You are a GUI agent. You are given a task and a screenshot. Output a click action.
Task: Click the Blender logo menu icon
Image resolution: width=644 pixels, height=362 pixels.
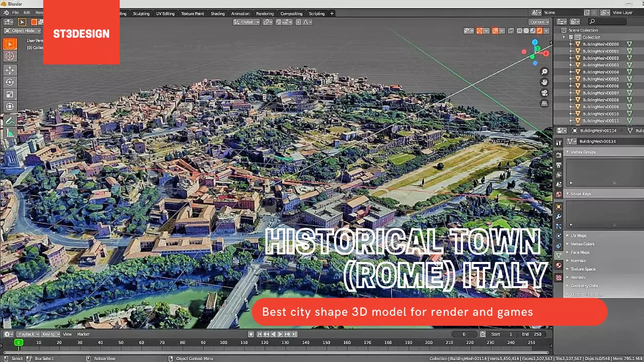pyautogui.click(x=6, y=13)
